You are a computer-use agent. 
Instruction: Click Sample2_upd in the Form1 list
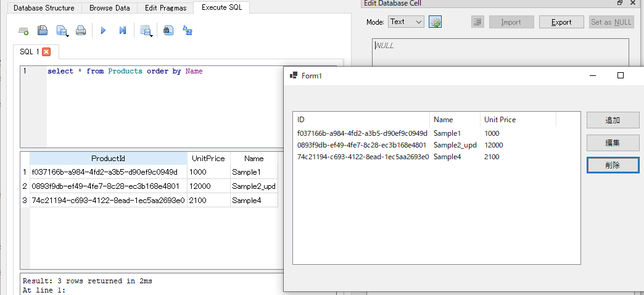(455, 145)
